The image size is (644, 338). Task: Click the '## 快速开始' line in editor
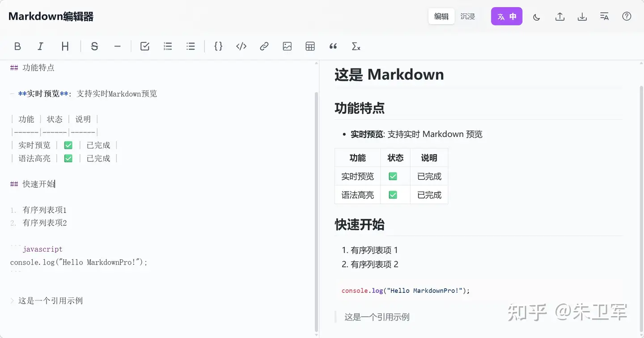click(32, 184)
